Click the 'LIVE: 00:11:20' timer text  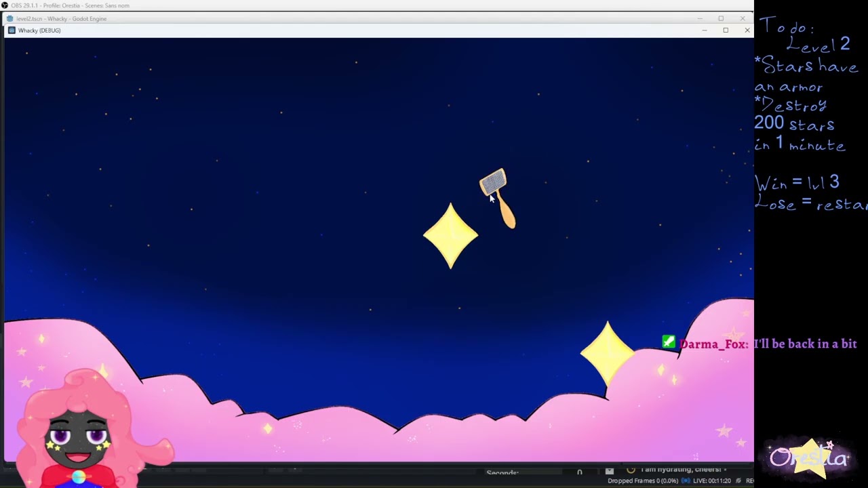(x=712, y=481)
